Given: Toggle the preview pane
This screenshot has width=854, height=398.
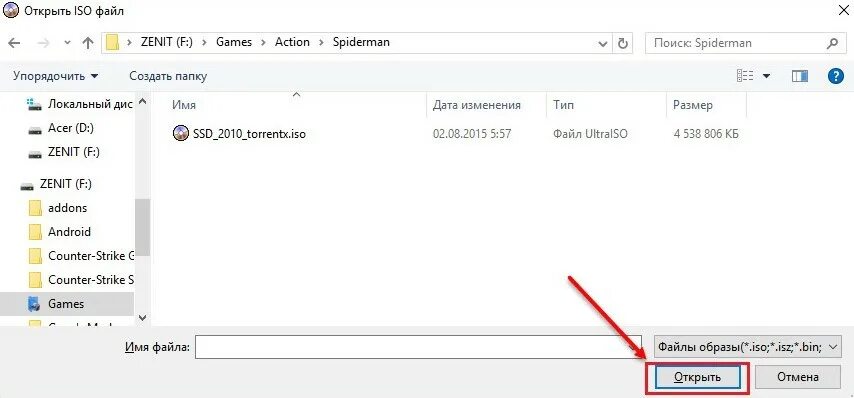Looking at the screenshot, I should coord(800,76).
